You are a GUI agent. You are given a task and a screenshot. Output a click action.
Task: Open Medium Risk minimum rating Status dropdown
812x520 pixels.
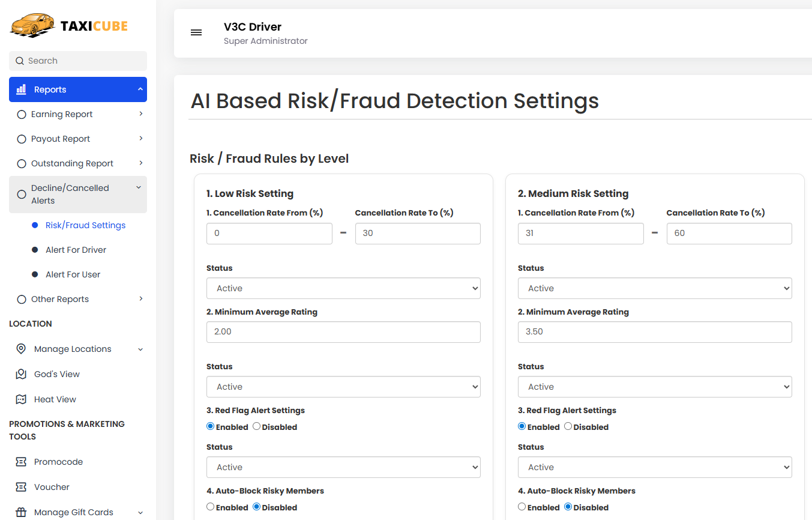(654, 387)
